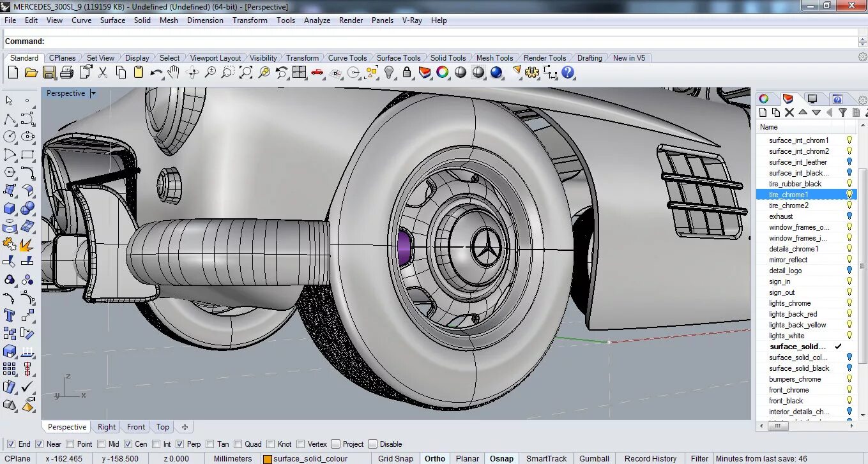The image size is (868, 464).
Task: Toggle Ortho in status bar
Action: [435, 458]
